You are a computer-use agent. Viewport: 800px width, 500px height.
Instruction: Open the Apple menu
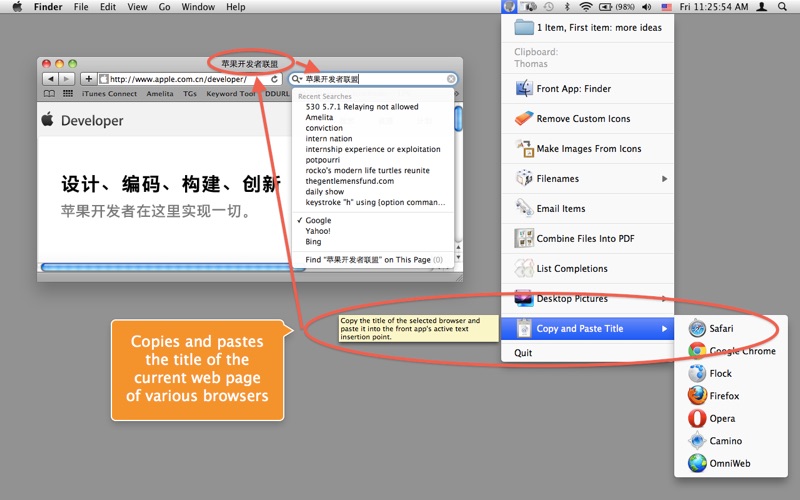pyautogui.click(x=17, y=7)
